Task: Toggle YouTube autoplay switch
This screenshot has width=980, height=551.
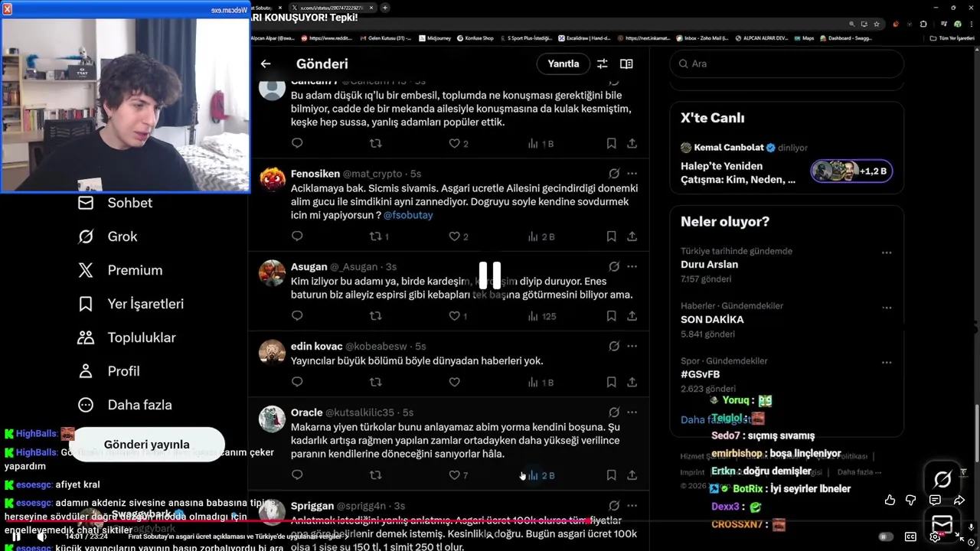Action: 886,536
